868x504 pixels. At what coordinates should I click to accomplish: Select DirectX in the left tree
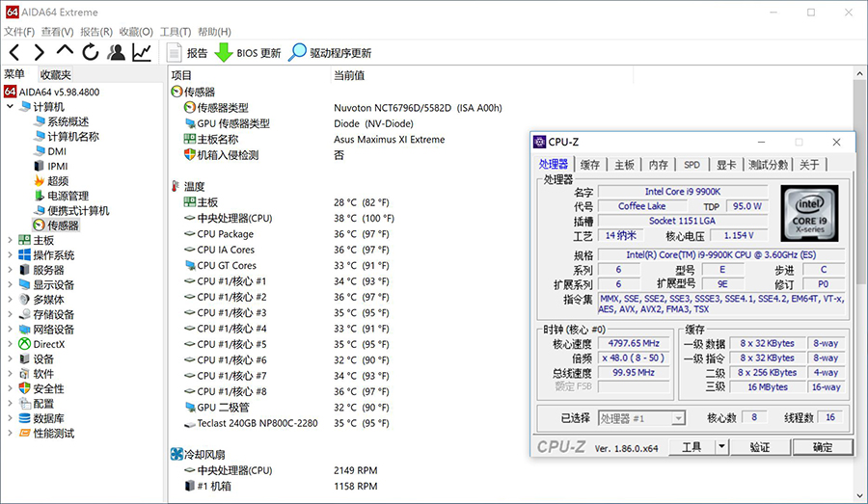pos(48,344)
